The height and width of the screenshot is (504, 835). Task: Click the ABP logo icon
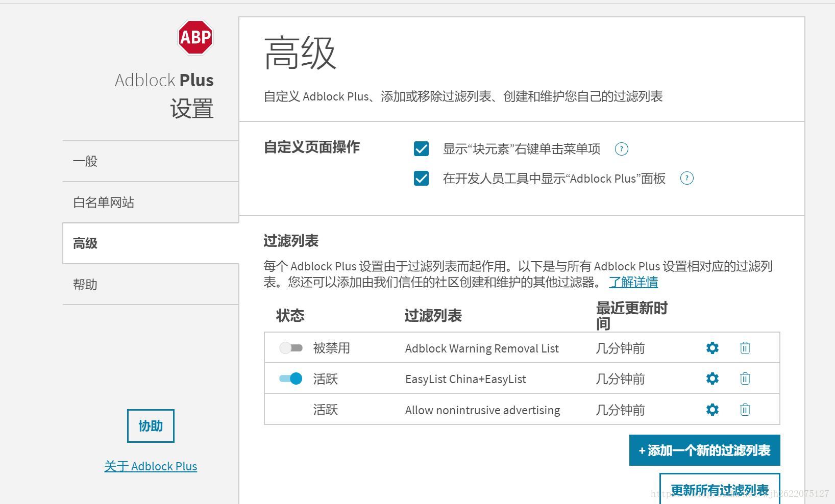195,37
